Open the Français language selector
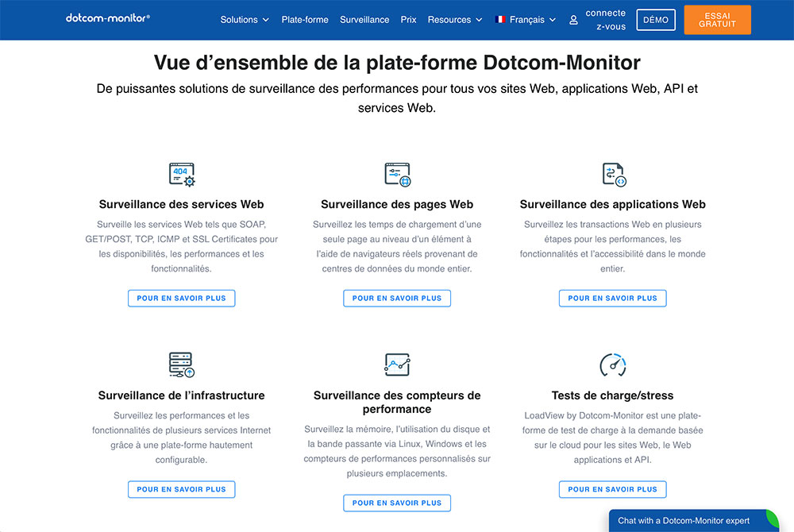This screenshot has width=794, height=532. click(526, 20)
